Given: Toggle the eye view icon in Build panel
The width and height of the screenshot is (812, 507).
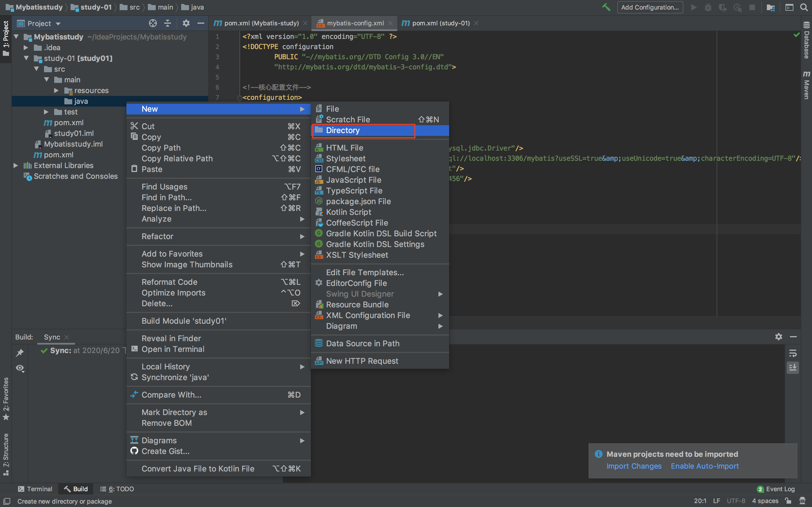Looking at the screenshot, I should [x=20, y=368].
